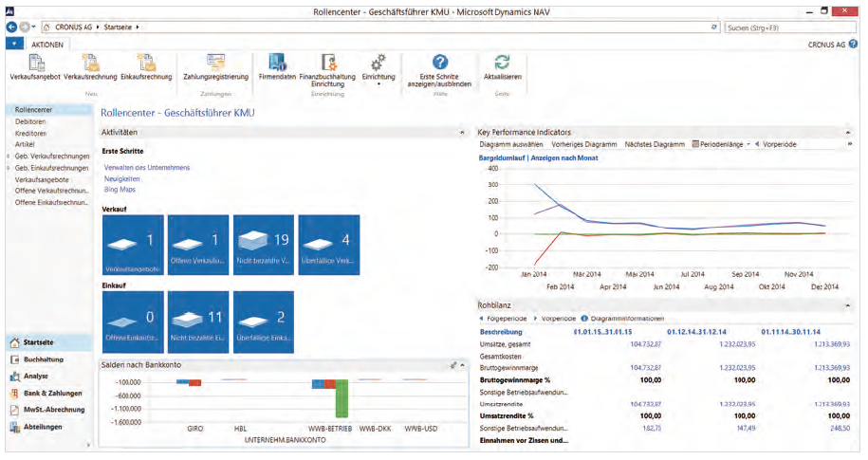
Task: Open the Verkaufsangebote tile
Action: tap(133, 245)
